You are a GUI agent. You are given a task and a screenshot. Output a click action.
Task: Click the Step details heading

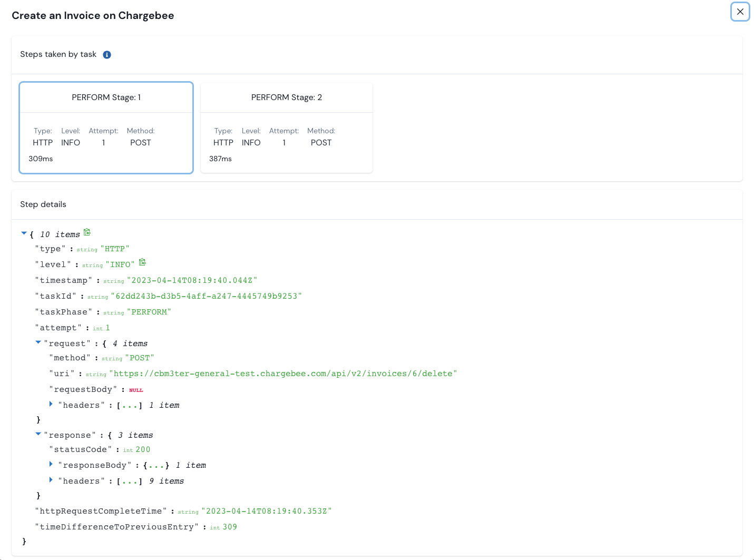43,204
